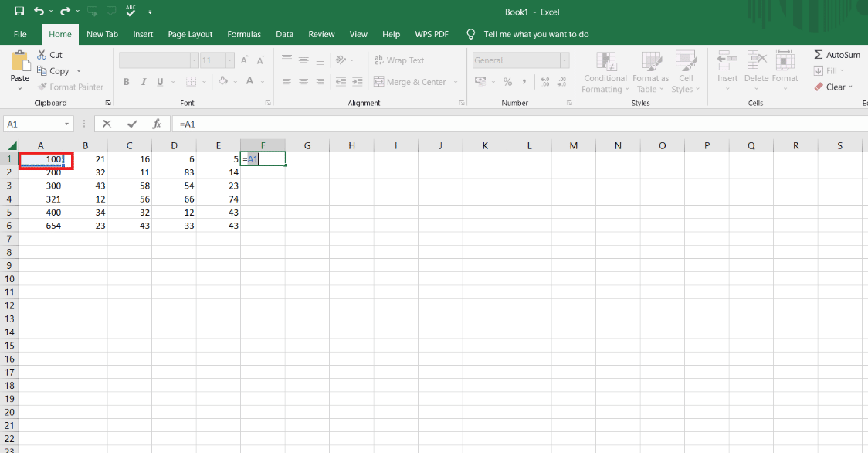Toggle Center alignment

click(x=303, y=81)
